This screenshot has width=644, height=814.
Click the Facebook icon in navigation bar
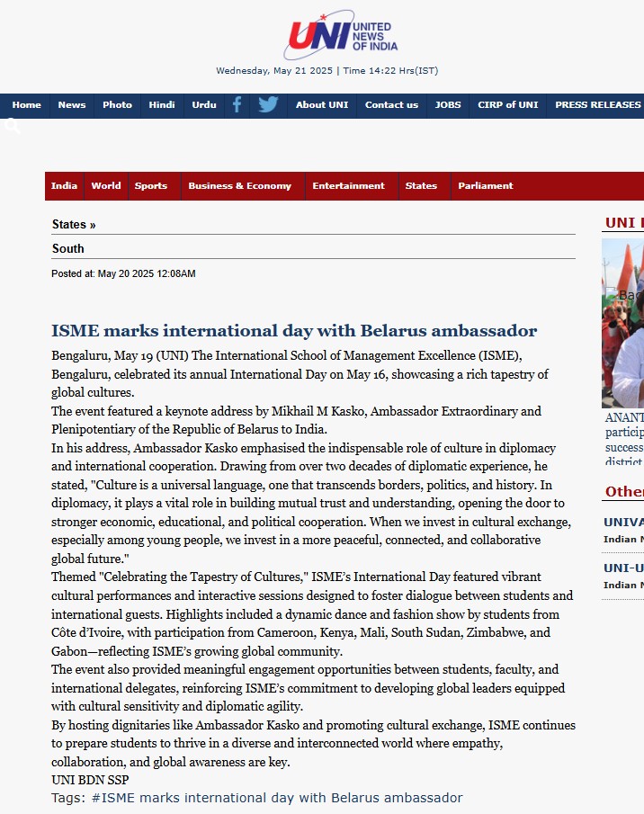click(x=237, y=104)
